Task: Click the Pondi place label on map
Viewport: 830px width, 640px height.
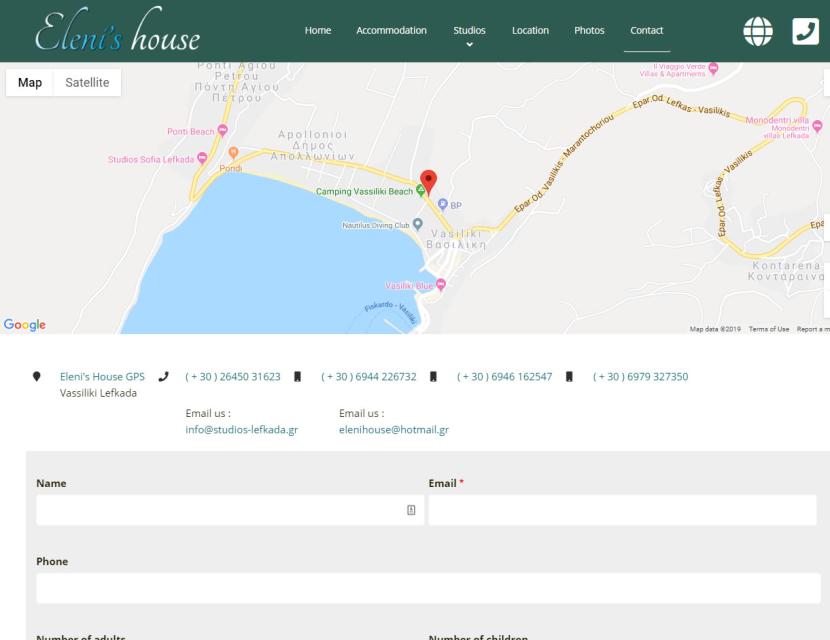Action: coord(231,168)
